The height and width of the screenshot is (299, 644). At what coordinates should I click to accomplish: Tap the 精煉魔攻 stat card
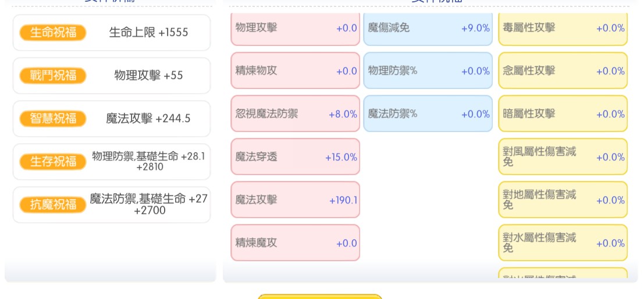coord(296,243)
